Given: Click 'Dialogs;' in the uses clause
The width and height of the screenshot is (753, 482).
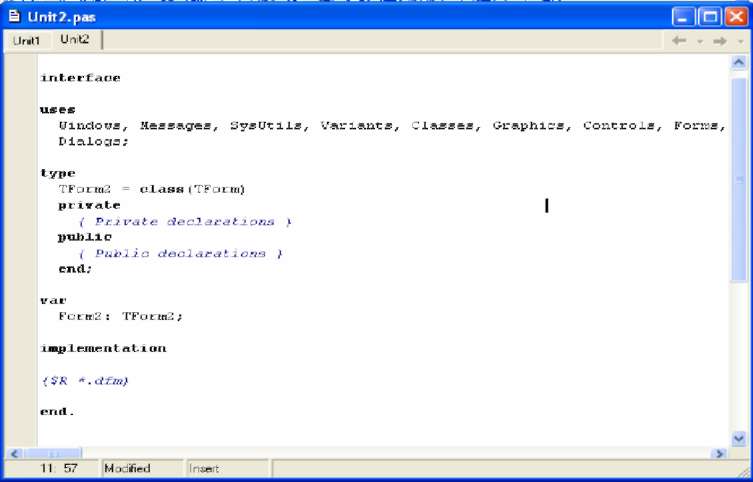Looking at the screenshot, I should (x=94, y=142).
